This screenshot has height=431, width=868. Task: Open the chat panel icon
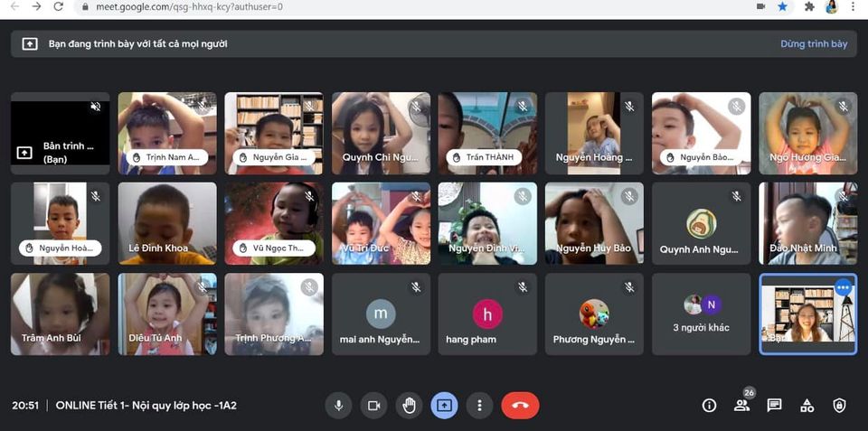pos(774,406)
